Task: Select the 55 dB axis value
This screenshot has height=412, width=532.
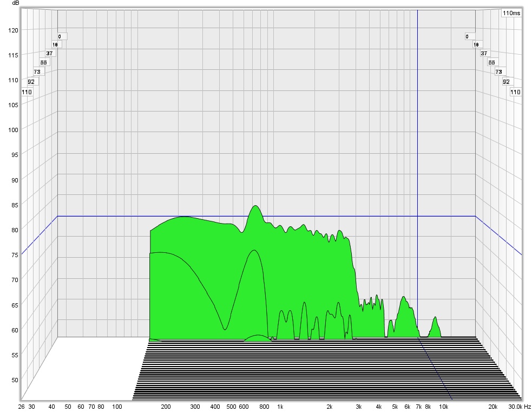Action: point(15,355)
